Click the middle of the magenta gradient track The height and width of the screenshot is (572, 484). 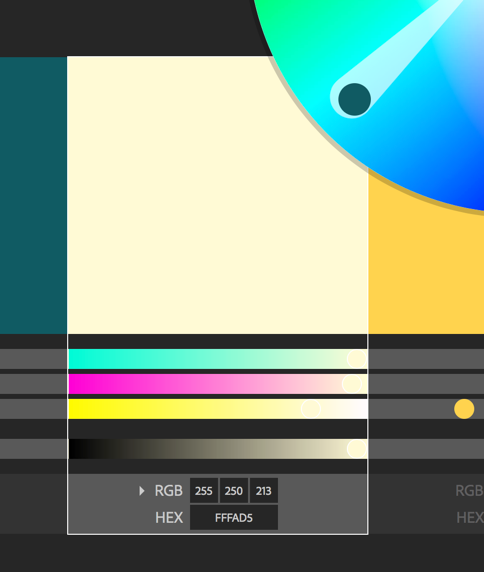218,384
